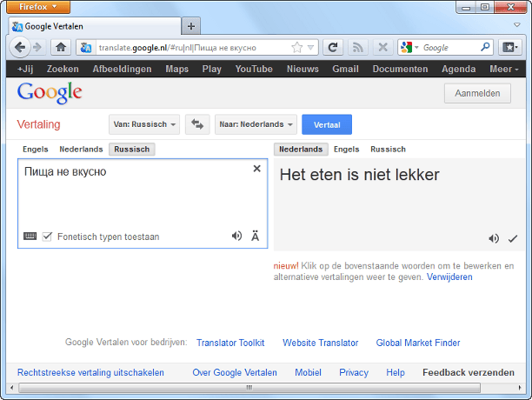
Task: Open a new tab with the plus button
Action: (191, 26)
